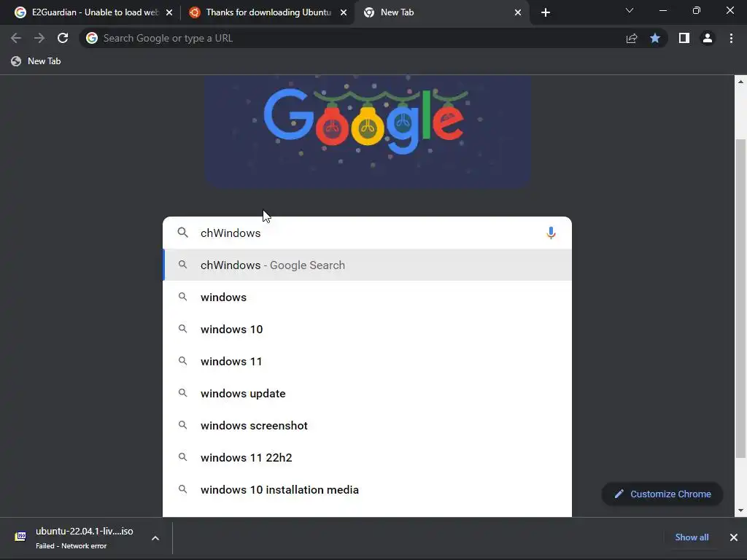
Task: Click the scrollbar up arrow
Action: pyautogui.click(x=740, y=82)
